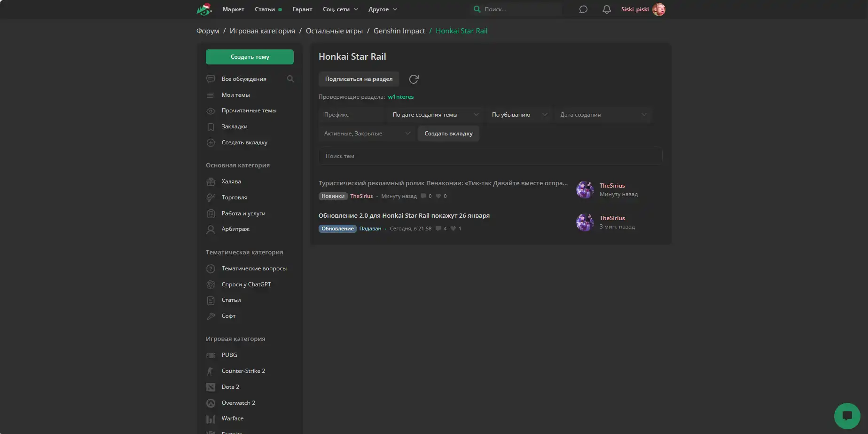This screenshot has height=434, width=868.
Task: Open Спроси у ChatGPT sidebar item
Action: (246, 284)
